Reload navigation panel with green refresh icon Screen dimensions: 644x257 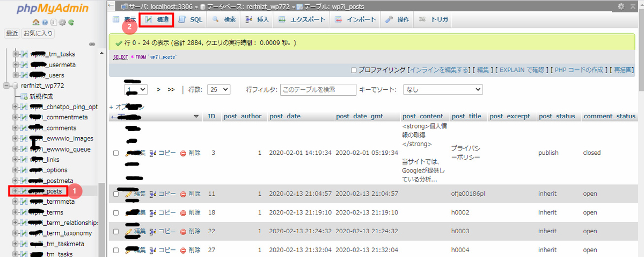pyautogui.click(x=71, y=23)
